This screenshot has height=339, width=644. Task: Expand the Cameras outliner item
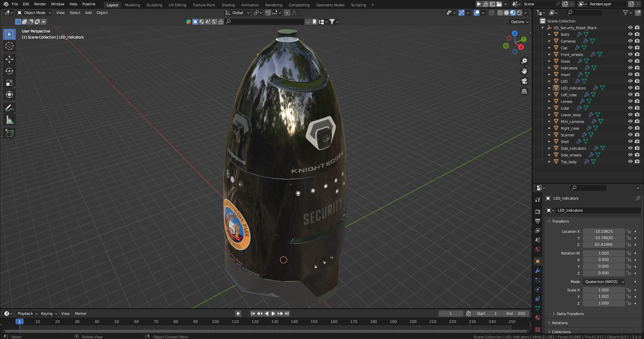(549, 41)
